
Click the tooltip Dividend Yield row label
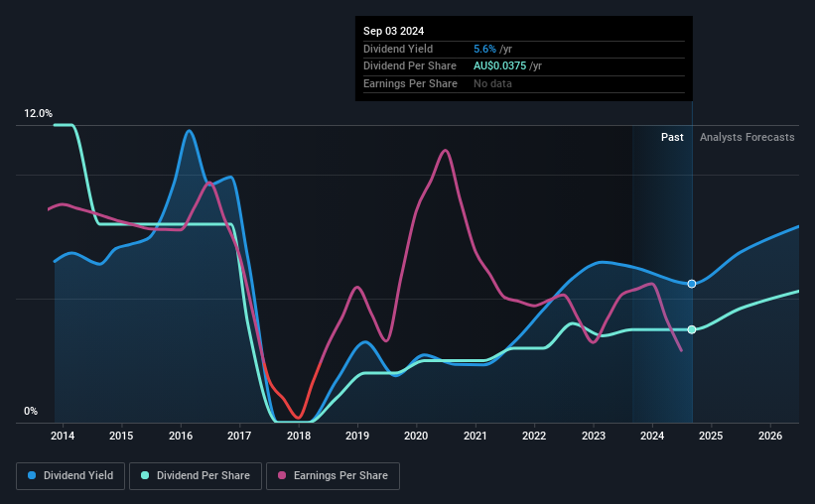[x=398, y=49]
